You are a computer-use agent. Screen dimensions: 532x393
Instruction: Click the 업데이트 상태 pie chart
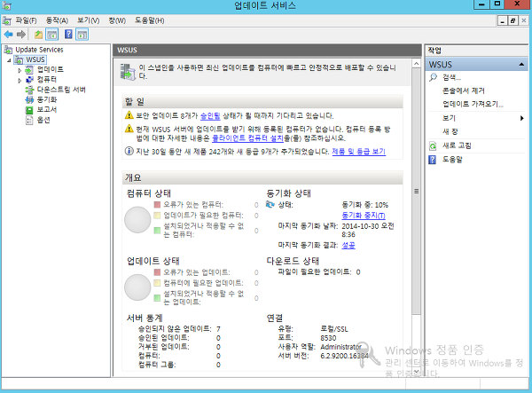137,287
